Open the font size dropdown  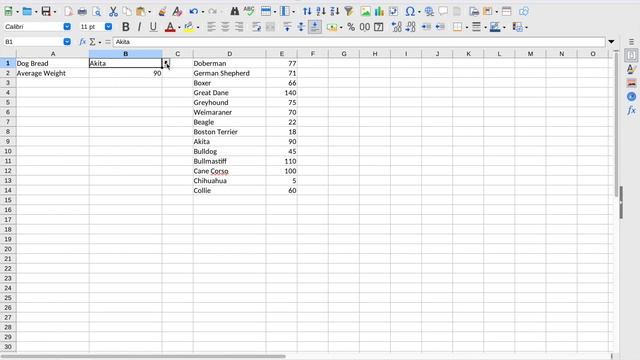108,27
